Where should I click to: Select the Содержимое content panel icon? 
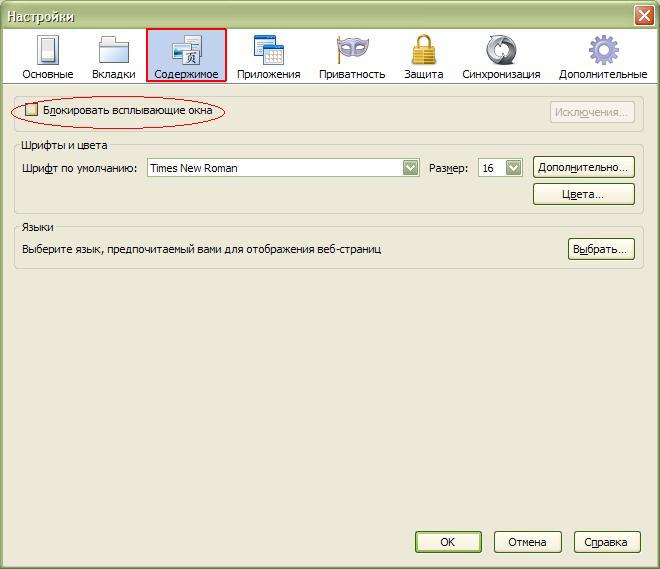(186, 55)
